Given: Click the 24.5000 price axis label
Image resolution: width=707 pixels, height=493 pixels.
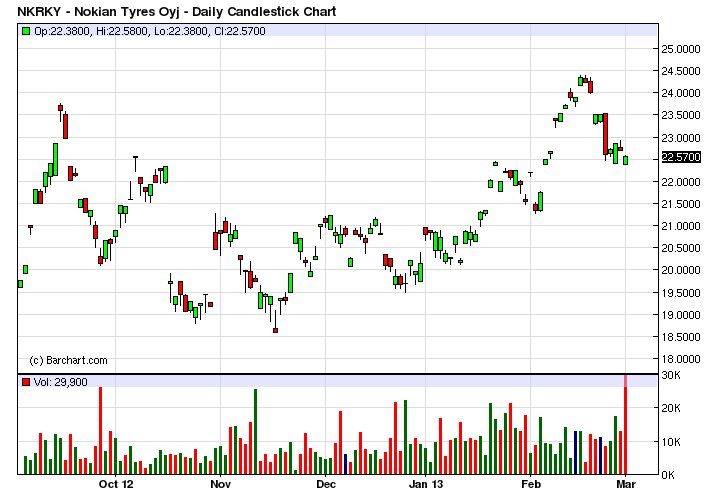Looking at the screenshot, I should tap(681, 71).
